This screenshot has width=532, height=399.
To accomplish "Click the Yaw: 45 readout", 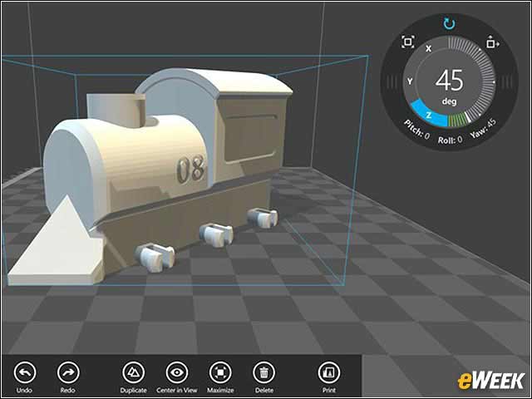I will (483, 128).
